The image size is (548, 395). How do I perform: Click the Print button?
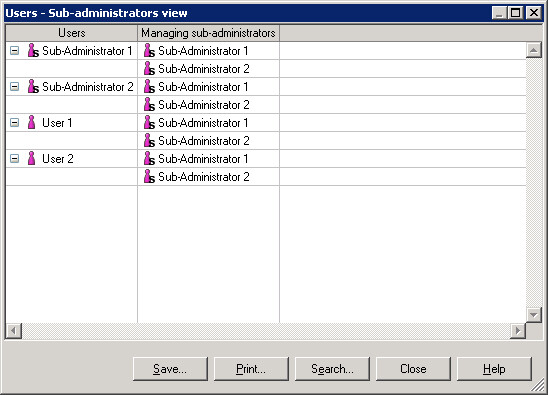(x=251, y=369)
